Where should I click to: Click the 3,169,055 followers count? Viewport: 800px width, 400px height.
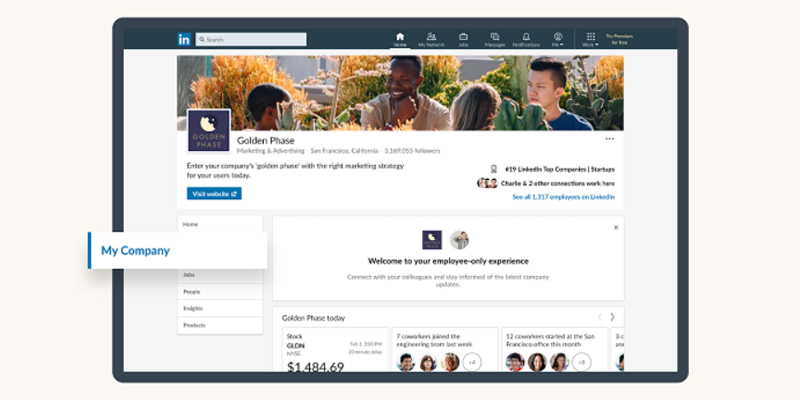click(x=412, y=151)
